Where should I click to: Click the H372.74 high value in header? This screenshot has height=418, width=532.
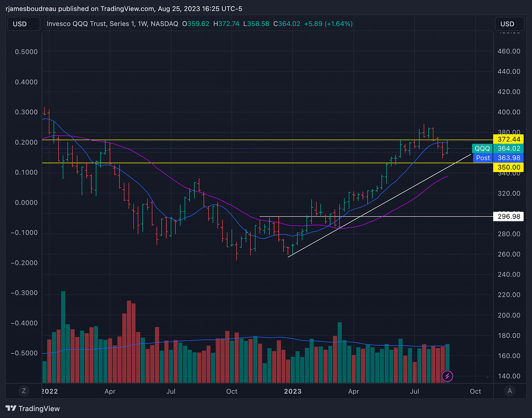[227, 24]
